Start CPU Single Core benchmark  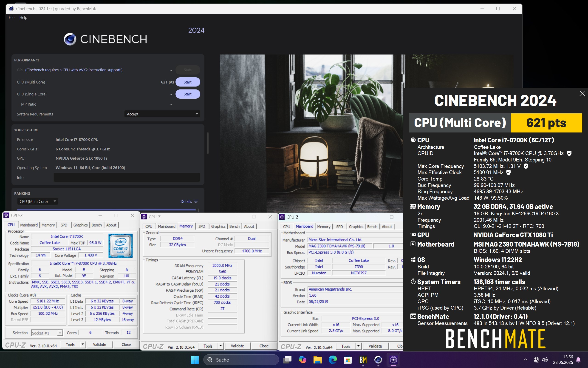click(x=188, y=94)
